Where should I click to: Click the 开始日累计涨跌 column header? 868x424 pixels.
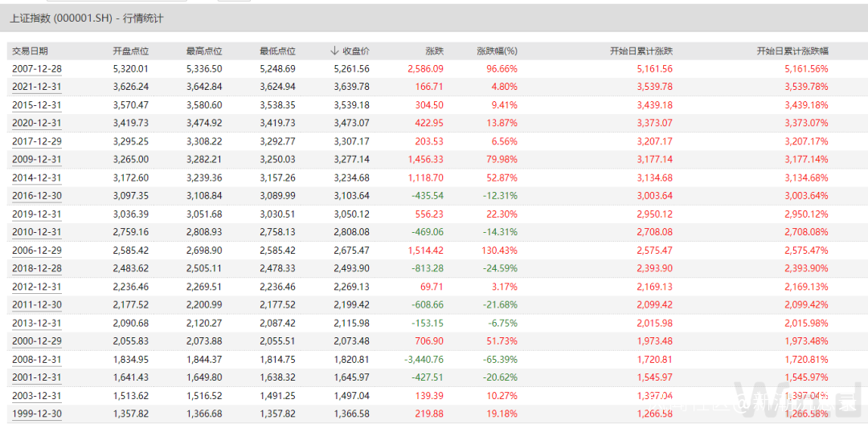pyautogui.click(x=641, y=51)
